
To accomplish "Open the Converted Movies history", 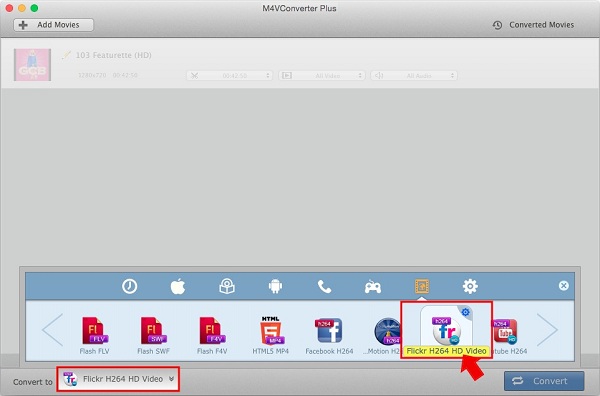I will (x=533, y=25).
